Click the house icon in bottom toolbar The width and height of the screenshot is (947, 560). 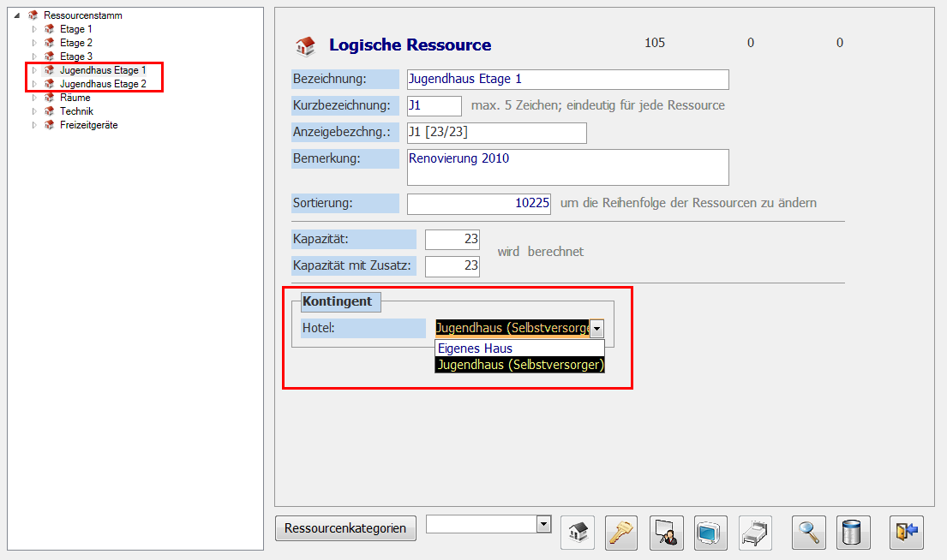pyautogui.click(x=578, y=533)
